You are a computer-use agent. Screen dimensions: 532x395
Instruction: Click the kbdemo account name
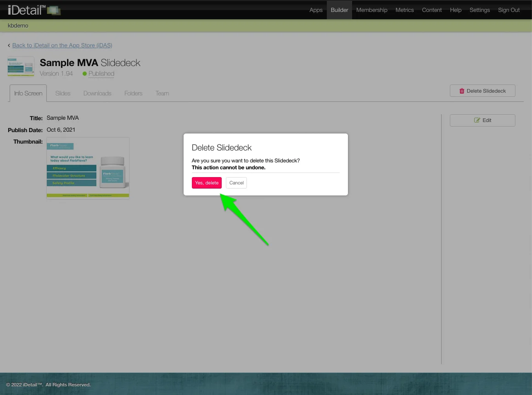18,25
